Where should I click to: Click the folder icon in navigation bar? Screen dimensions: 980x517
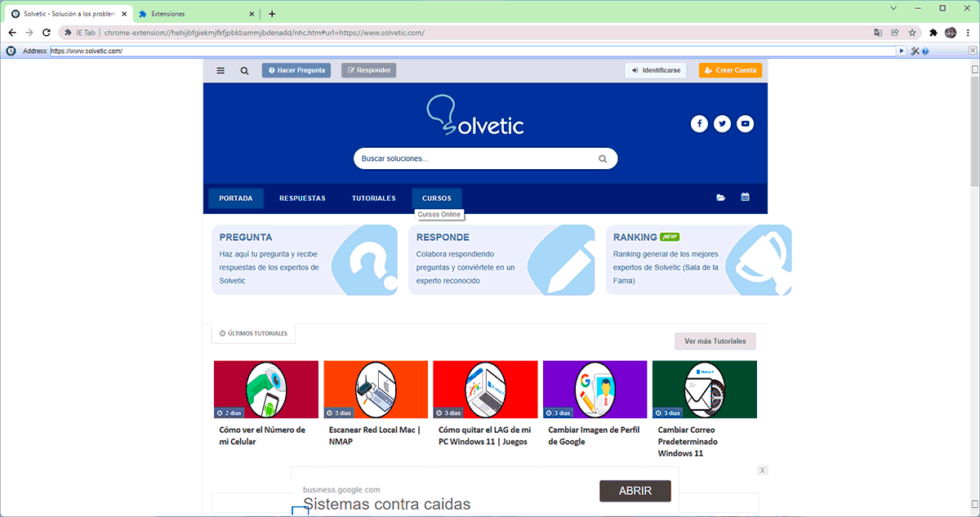coord(720,198)
